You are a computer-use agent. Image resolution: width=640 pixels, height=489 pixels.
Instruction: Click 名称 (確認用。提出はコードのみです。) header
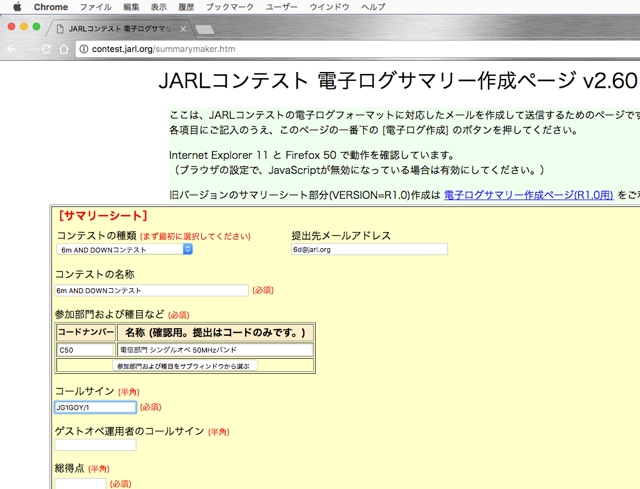(x=215, y=332)
